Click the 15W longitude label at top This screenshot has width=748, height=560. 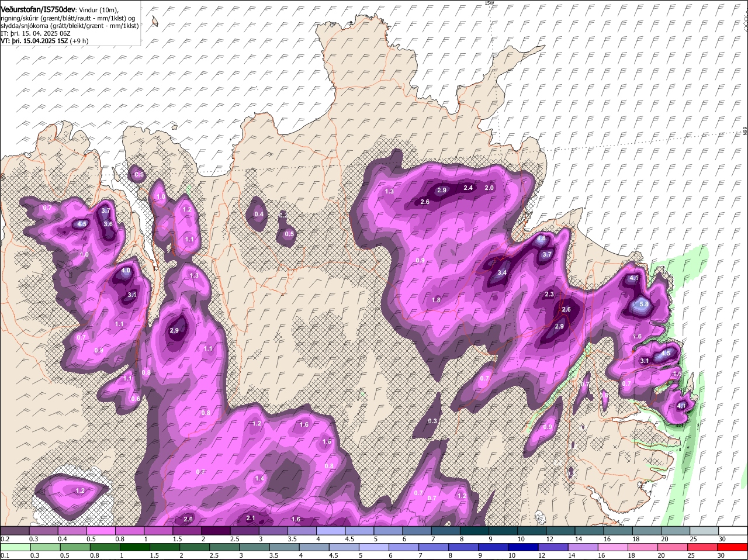pos(489,3)
